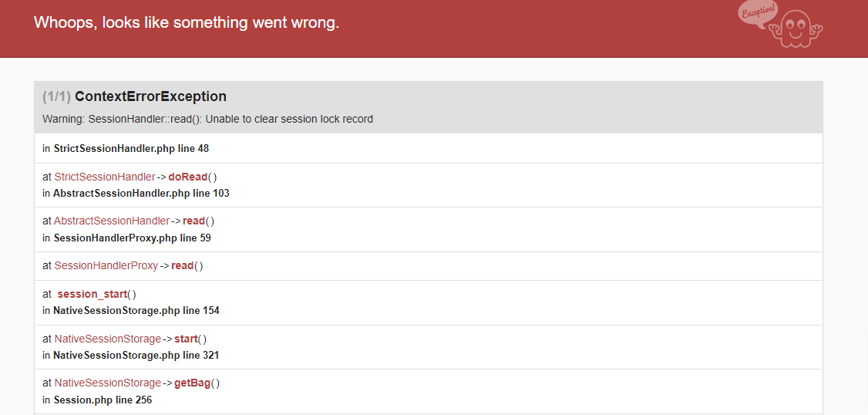The height and width of the screenshot is (415, 868).
Task: Click the NativeSessionStorage.php line 321 text
Action: pos(136,355)
